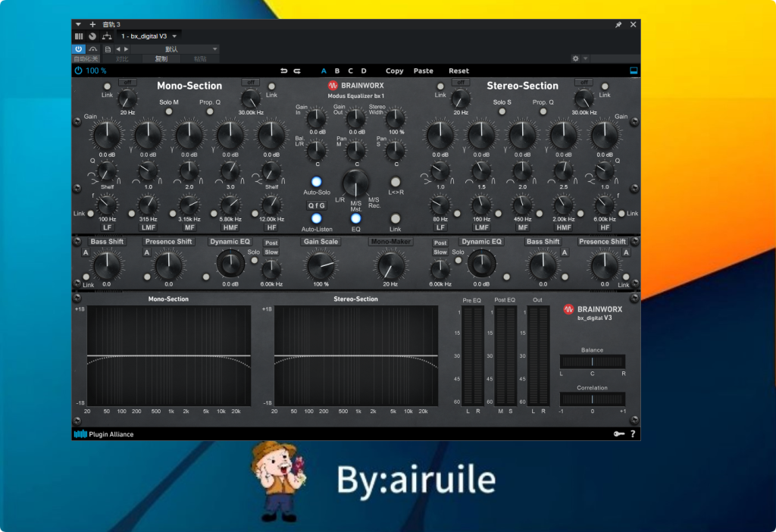
Task: Select settings bank D
Action: pyautogui.click(x=364, y=70)
